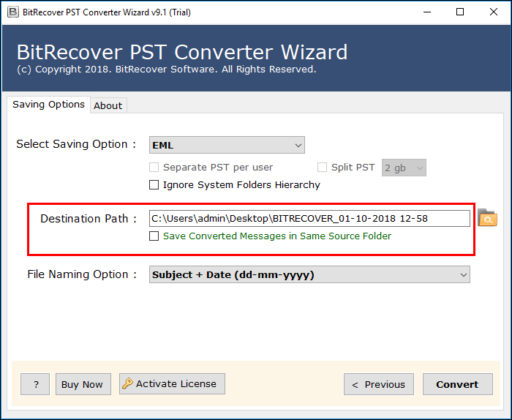Click the BitRecover PST Converter Wizard banner heading
This screenshot has height=420, width=512.
pyautogui.click(x=182, y=52)
